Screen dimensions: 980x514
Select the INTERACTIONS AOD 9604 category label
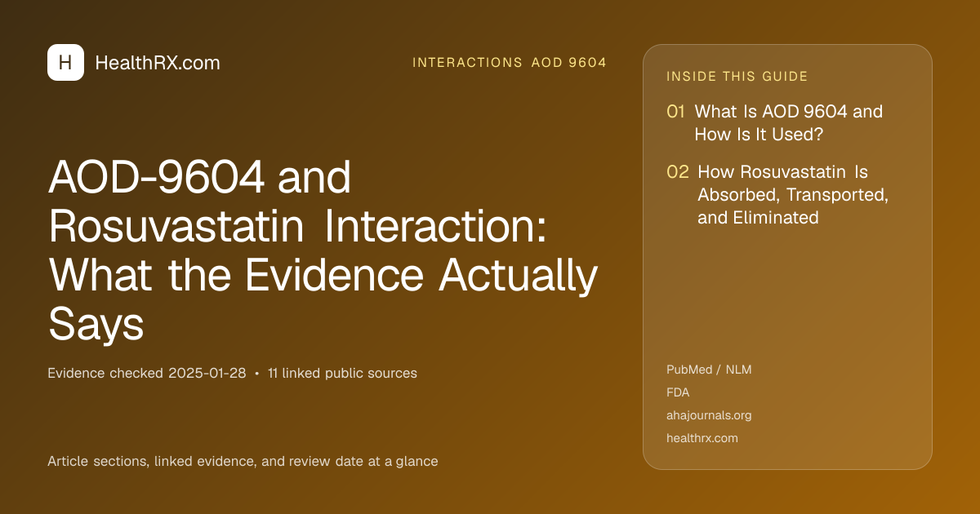pyautogui.click(x=510, y=63)
